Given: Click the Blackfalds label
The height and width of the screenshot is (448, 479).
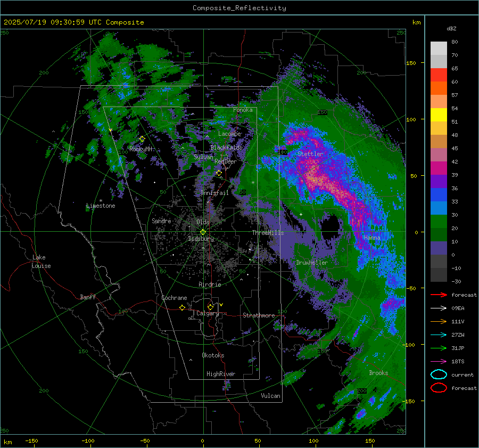Looking at the screenshot, I should (x=226, y=148).
